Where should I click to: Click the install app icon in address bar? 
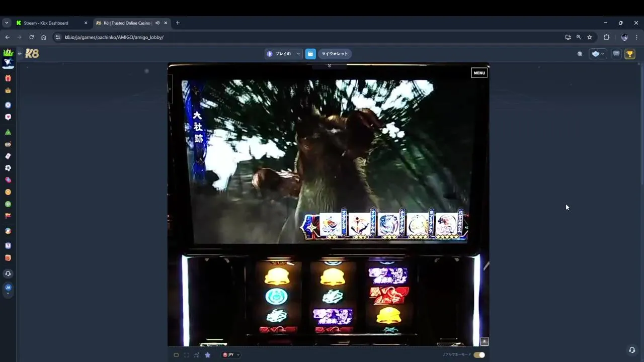[x=568, y=37]
